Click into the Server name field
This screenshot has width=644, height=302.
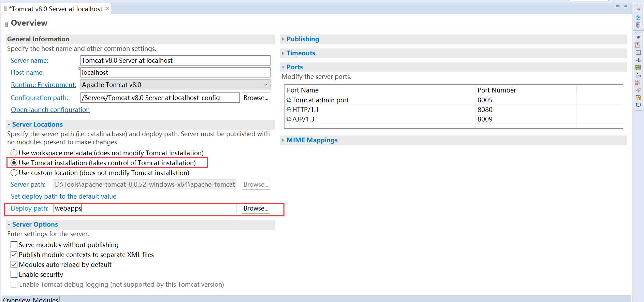pyautogui.click(x=175, y=60)
